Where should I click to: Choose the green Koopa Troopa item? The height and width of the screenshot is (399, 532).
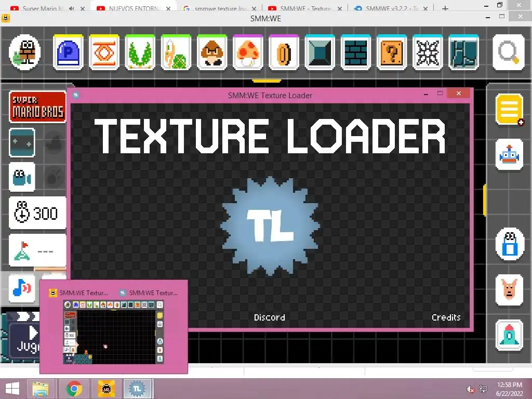[176, 52]
